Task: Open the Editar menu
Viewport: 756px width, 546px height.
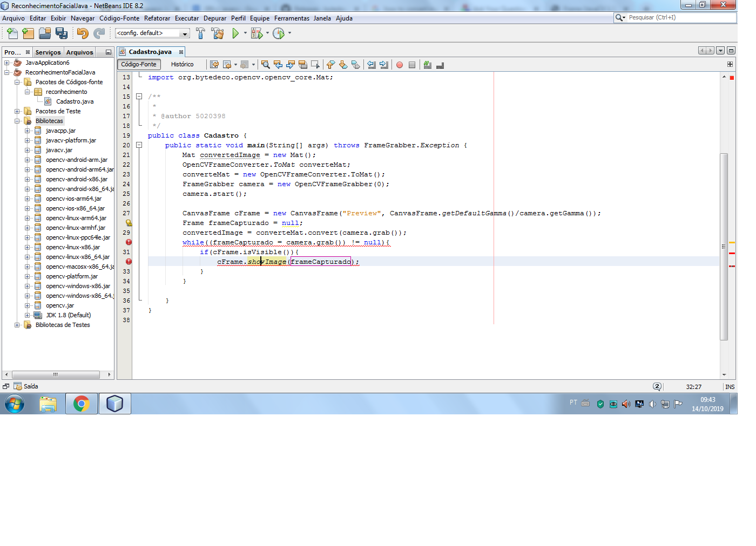Action: click(38, 18)
